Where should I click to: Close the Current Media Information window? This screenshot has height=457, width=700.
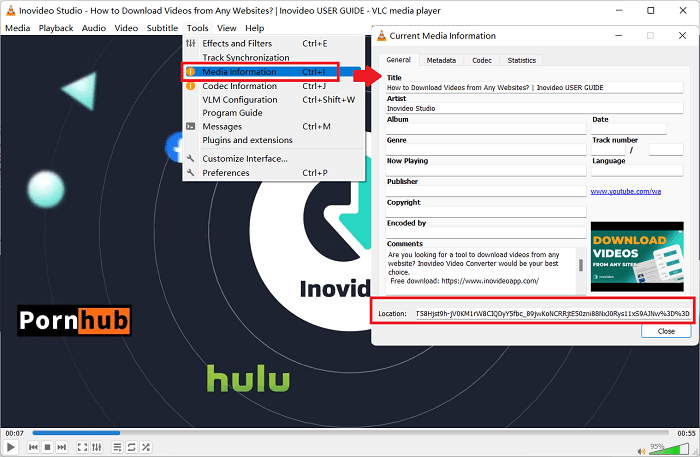click(x=682, y=36)
